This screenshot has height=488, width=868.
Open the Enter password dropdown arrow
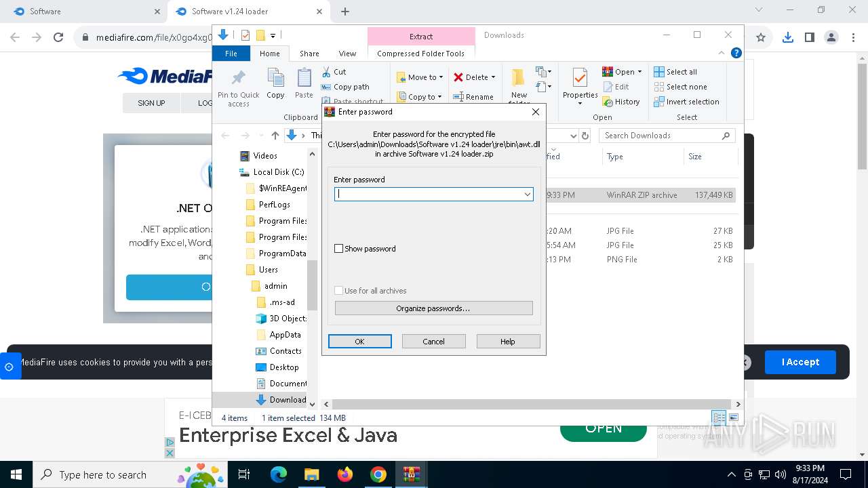point(527,195)
